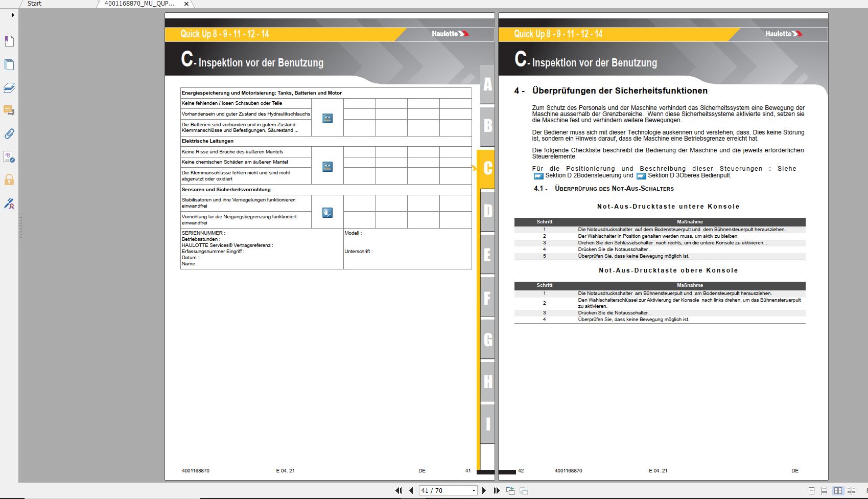This screenshot has width=868, height=499.
Task: Go to the previous page
Action: (x=411, y=491)
